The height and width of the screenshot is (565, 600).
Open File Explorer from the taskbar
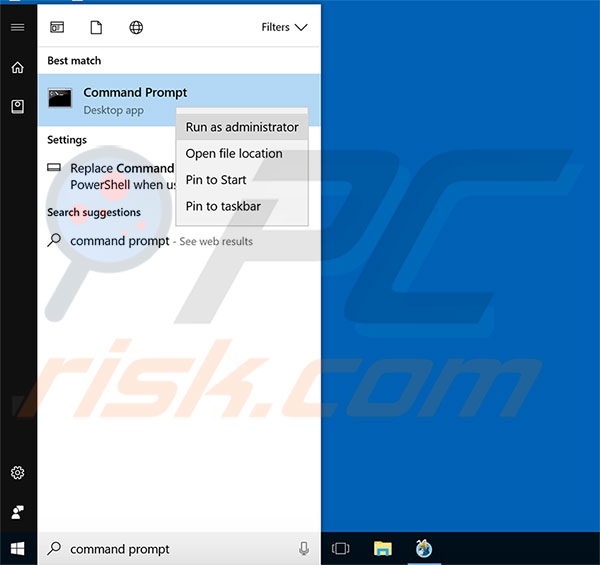383,549
